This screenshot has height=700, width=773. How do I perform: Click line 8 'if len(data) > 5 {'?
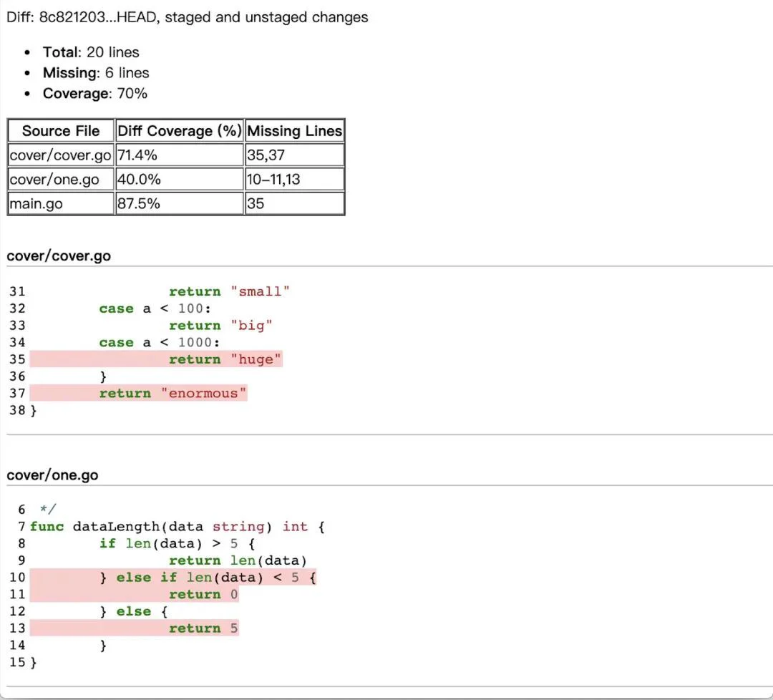[x=177, y=544]
